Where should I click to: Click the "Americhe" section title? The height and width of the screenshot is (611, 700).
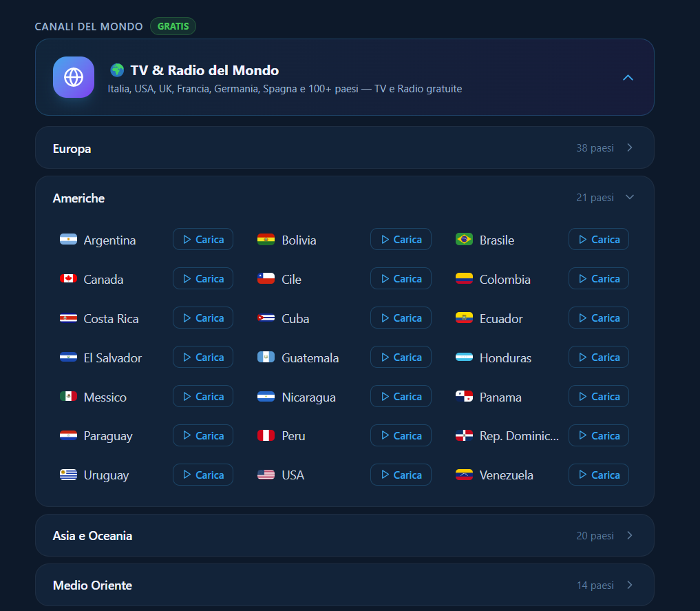point(78,198)
